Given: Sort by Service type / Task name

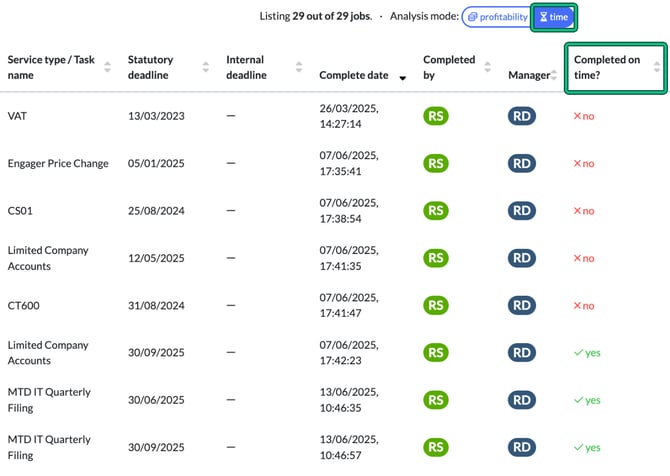Looking at the screenshot, I should pyautogui.click(x=107, y=67).
